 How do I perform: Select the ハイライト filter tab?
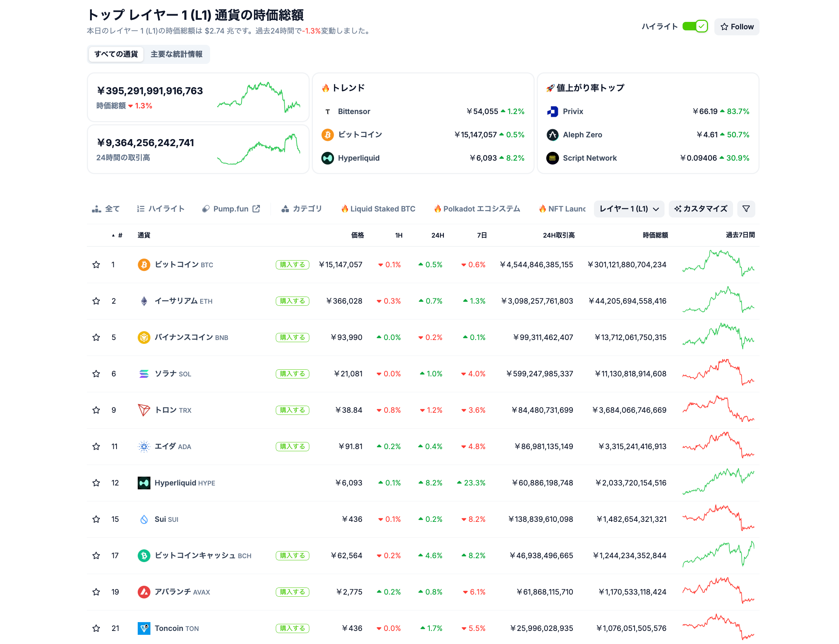161,209
